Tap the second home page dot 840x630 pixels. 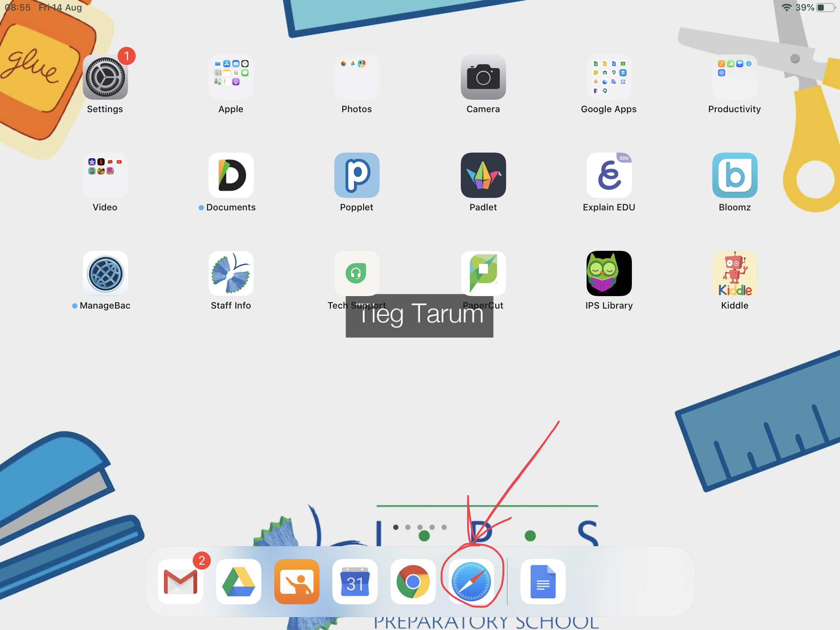coord(408,527)
